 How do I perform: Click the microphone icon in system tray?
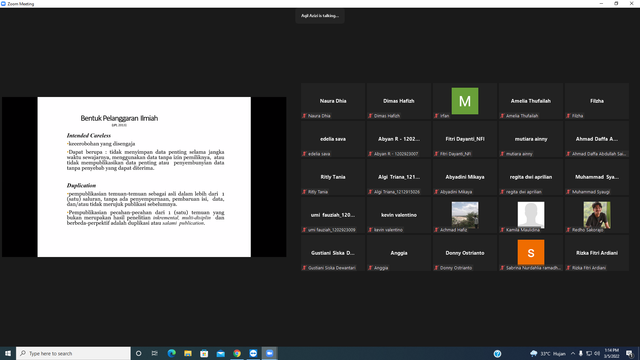581,353
